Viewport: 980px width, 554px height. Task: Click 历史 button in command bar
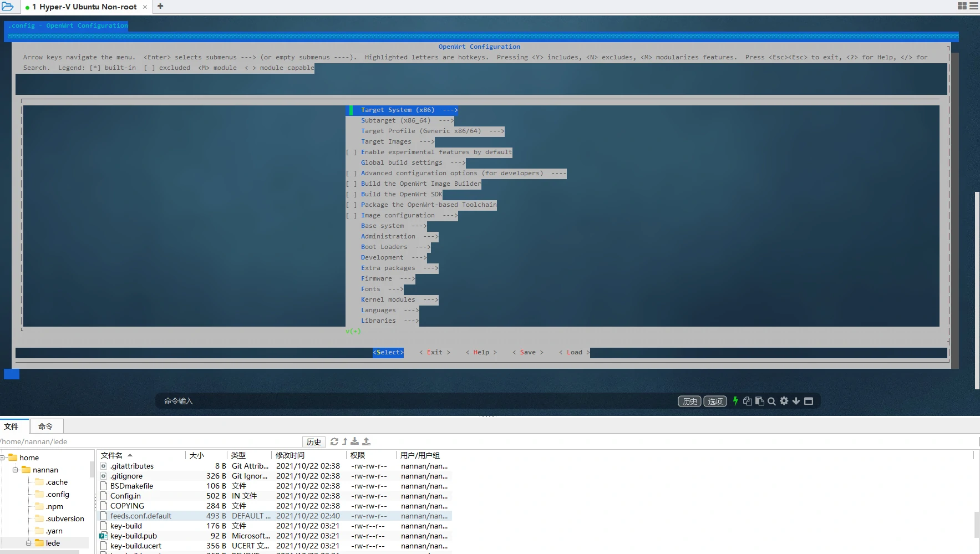(690, 401)
